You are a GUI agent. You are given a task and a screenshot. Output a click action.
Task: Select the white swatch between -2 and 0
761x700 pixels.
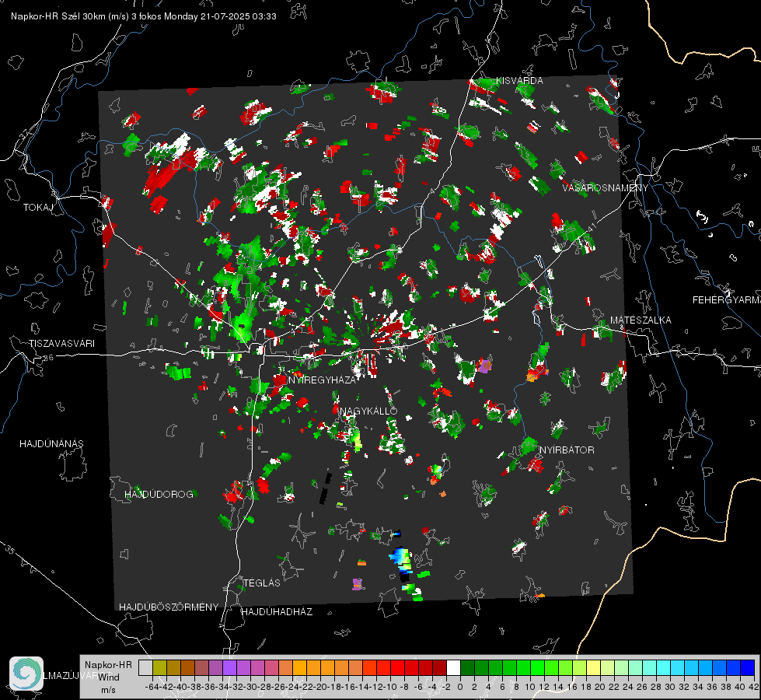pyautogui.click(x=453, y=667)
